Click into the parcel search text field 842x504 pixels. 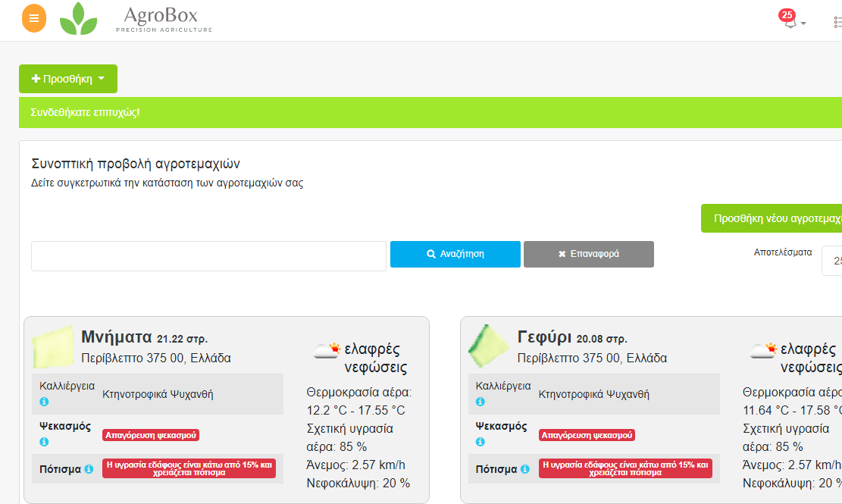(x=208, y=256)
